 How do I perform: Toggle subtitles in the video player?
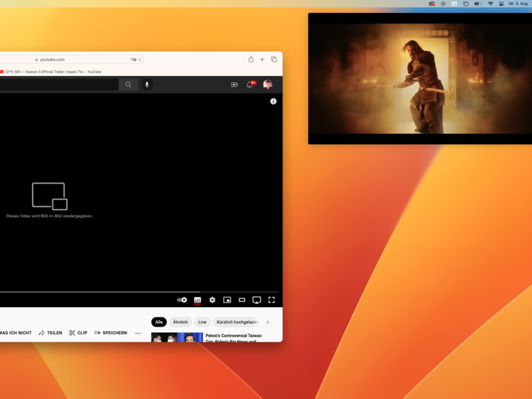tap(198, 300)
